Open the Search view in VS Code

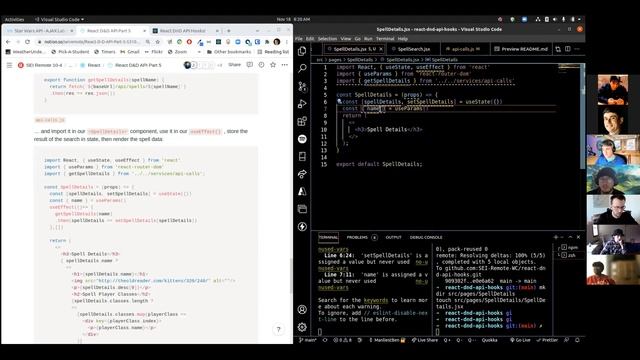point(302,68)
